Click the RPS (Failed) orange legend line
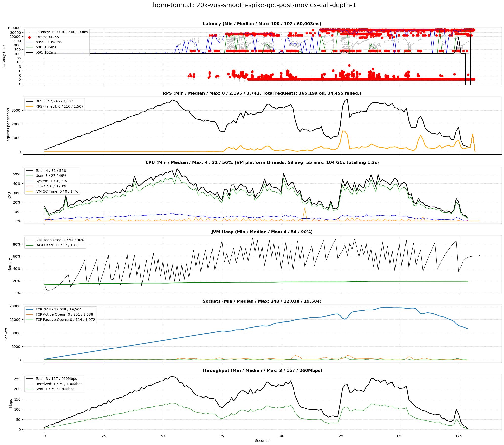The width and height of the screenshot is (504, 445). coord(29,107)
